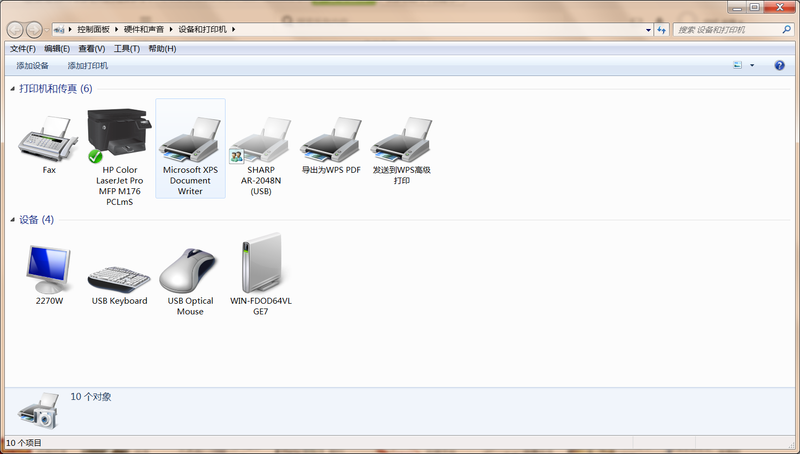Click the devices icon in address bar
800x454 pixels.
59,30
